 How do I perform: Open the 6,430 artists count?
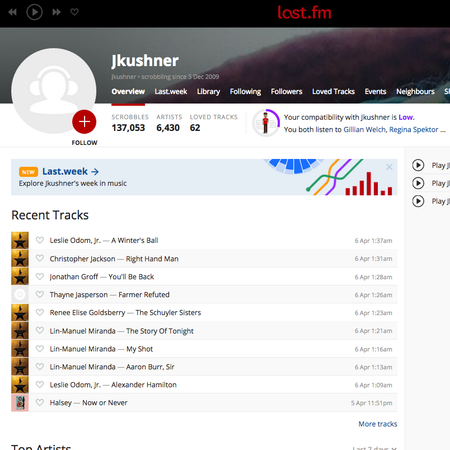pos(168,128)
